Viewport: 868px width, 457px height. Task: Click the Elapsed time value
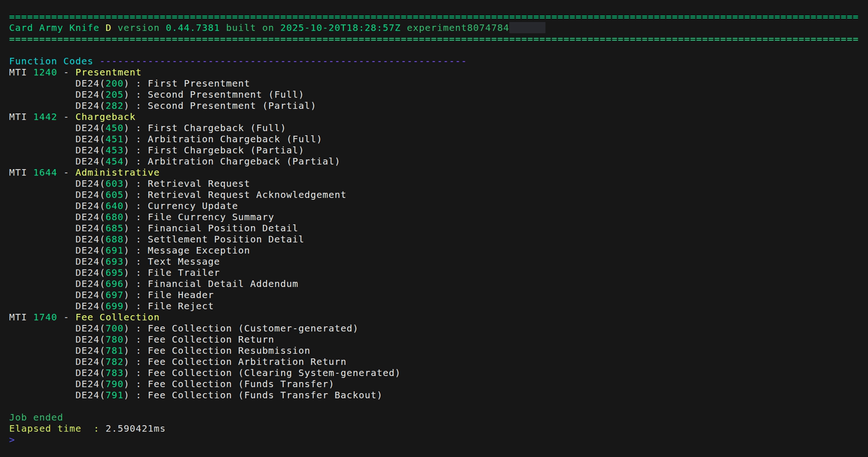click(135, 429)
